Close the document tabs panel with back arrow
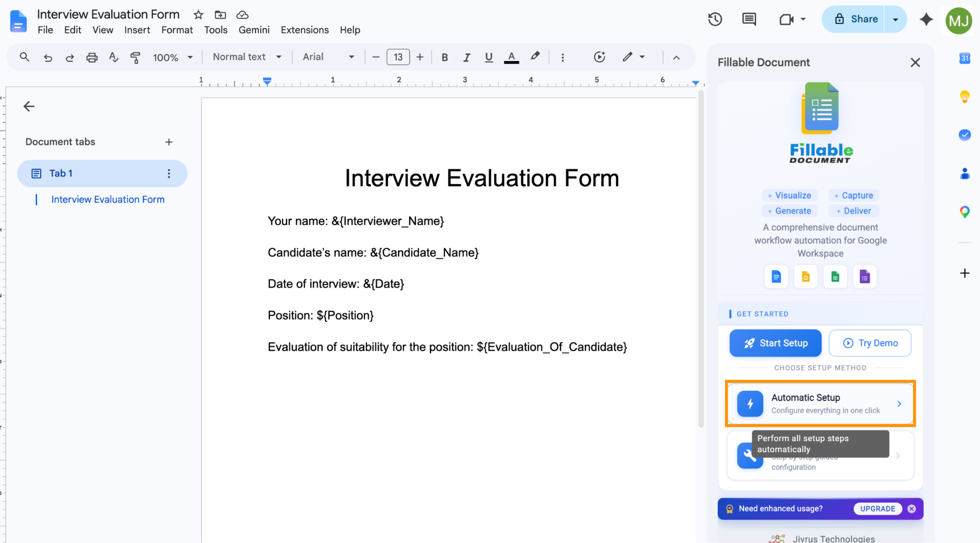 tap(29, 106)
